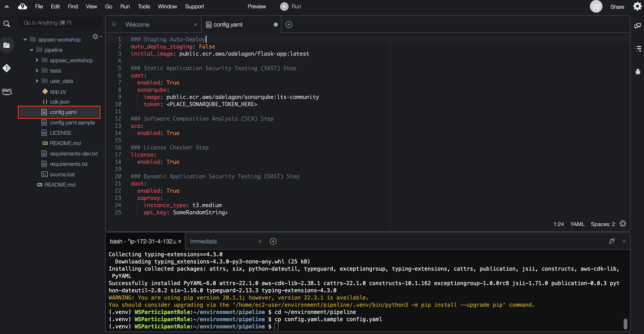Open the search magnifier in the left sidebar
This screenshot has width=644, height=334.
coord(7,24)
